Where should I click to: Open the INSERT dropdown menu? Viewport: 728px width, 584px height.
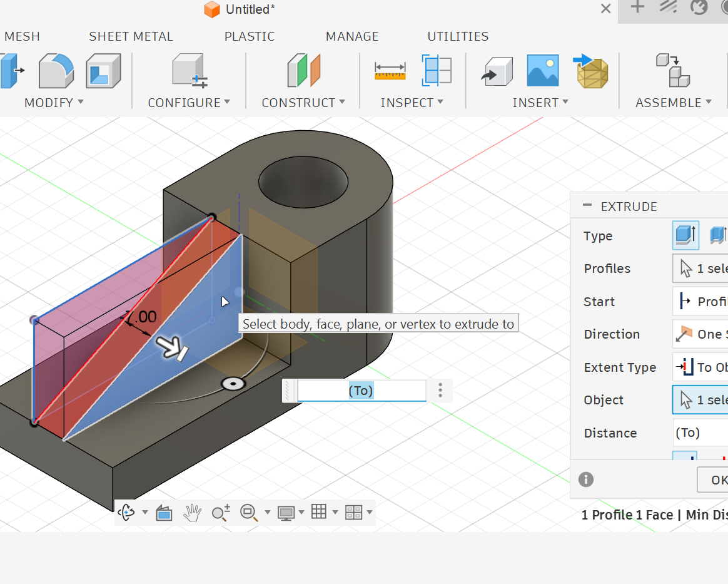tap(540, 103)
